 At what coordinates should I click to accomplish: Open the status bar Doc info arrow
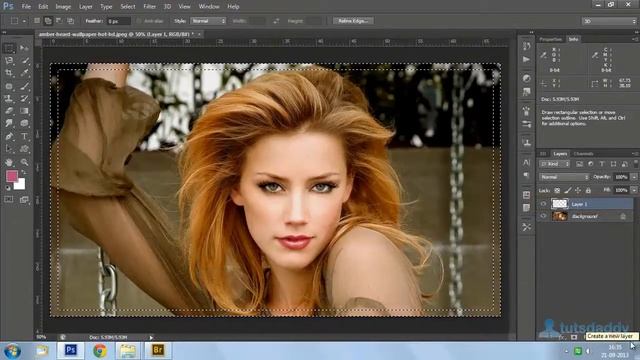(x=151, y=338)
